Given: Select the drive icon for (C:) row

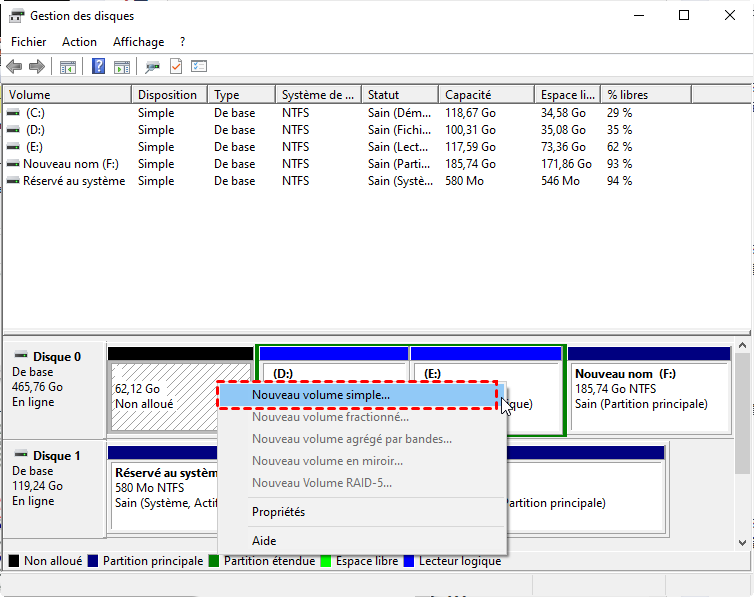Looking at the screenshot, I should [13, 113].
